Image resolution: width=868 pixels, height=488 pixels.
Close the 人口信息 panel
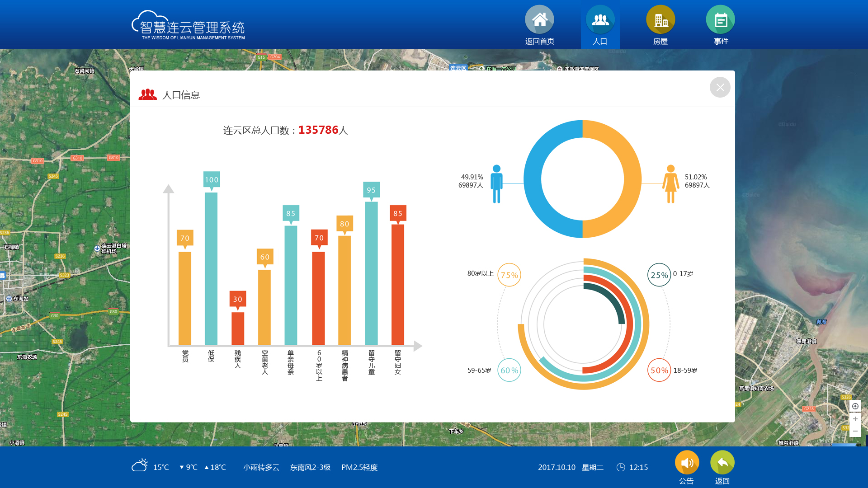[720, 87]
